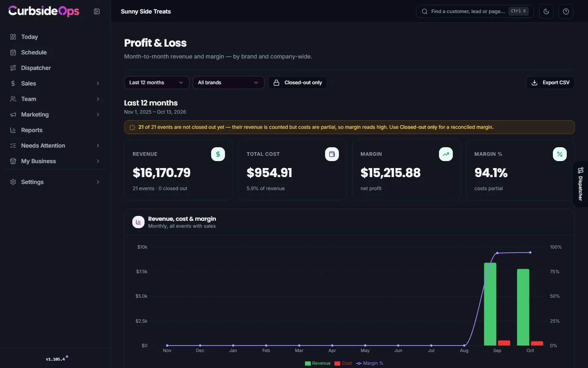Click the Margin trend-up icon
Image resolution: width=588 pixels, height=368 pixels.
[x=446, y=154]
